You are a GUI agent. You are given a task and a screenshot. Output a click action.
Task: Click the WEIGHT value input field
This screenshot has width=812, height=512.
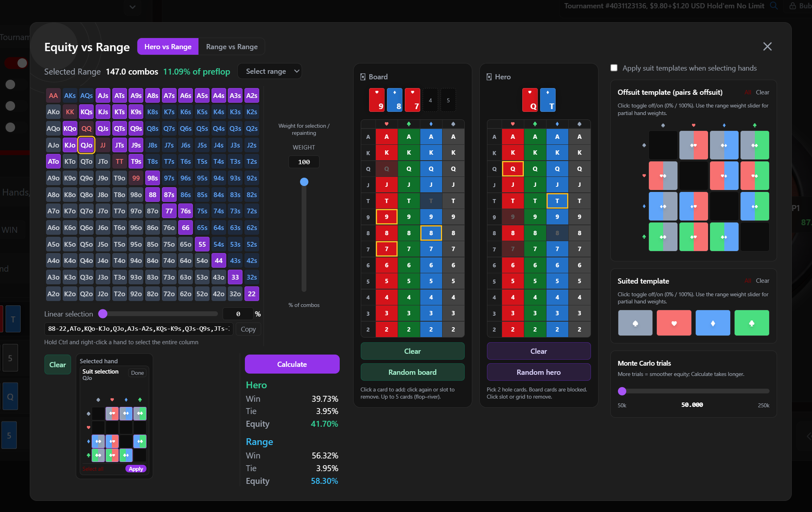coord(304,162)
